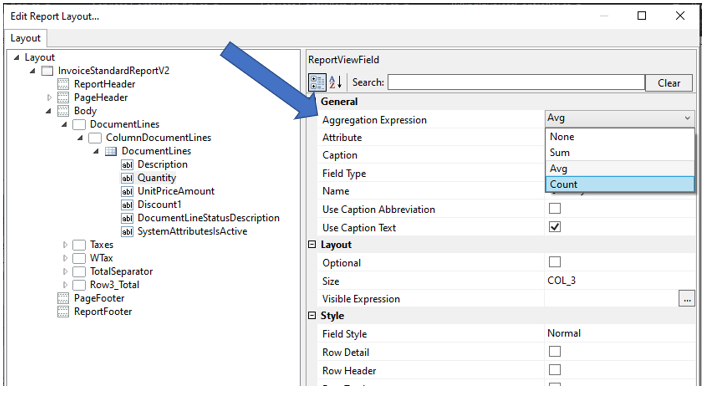Image resolution: width=703 pixels, height=393 pixels.
Task: Click the ReportFooter band icon
Action: (63, 312)
